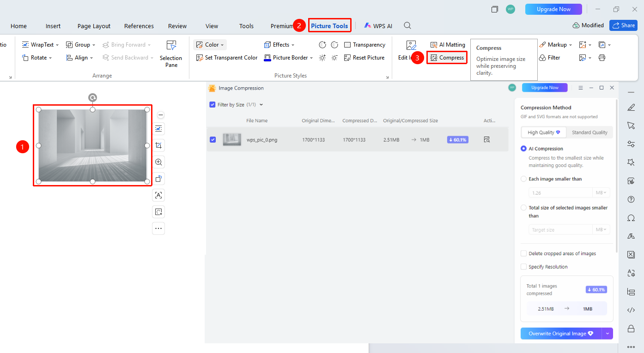
Task: Open the Page Layout tab
Action: (x=94, y=26)
